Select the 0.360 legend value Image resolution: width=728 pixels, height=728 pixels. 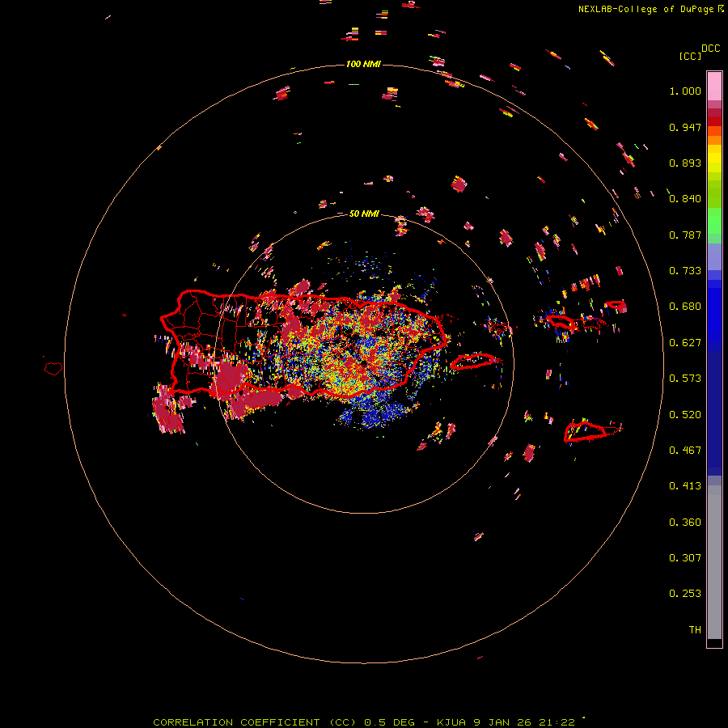(x=685, y=523)
